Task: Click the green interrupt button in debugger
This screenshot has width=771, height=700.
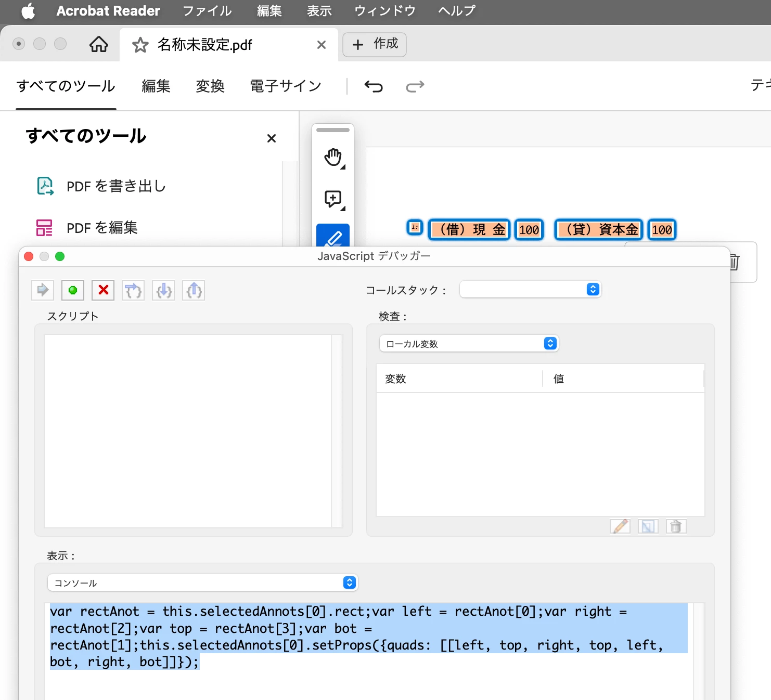Action: [73, 290]
